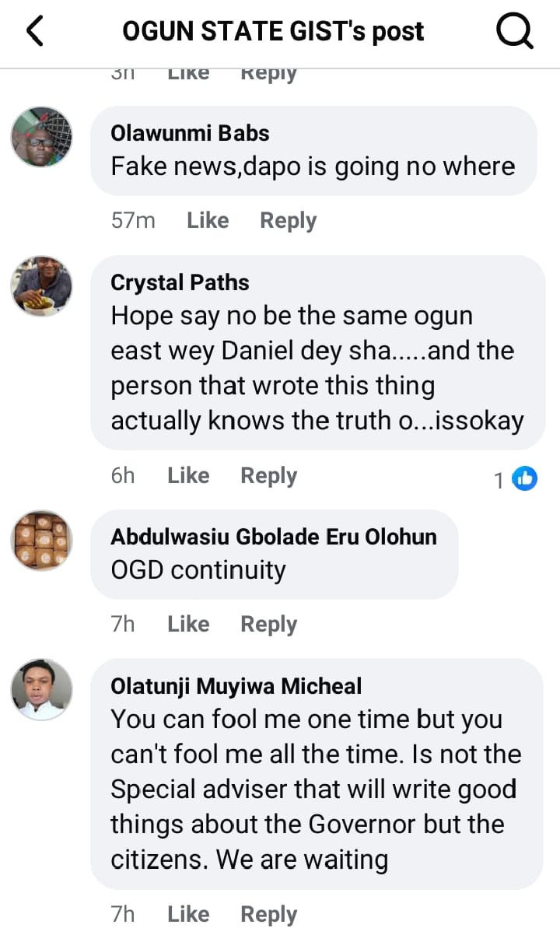Open Olatunji Muyiwa Micheal avatar

coord(42,688)
